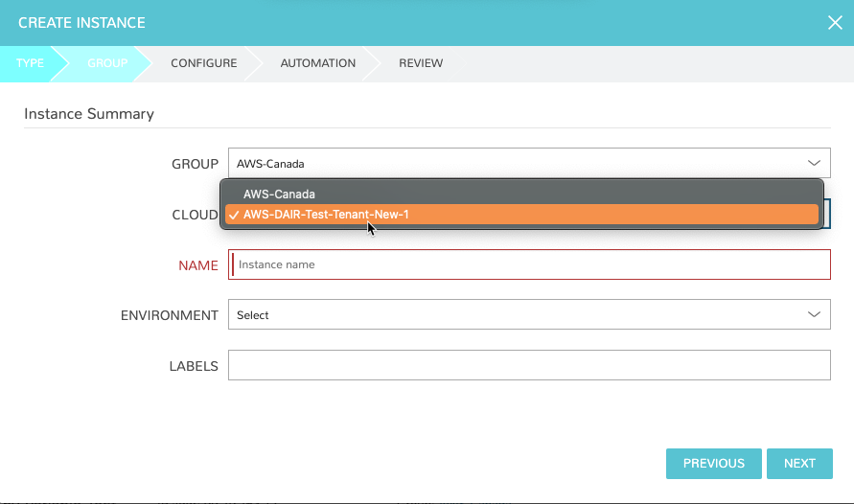Image resolution: width=854 pixels, height=504 pixels.
Task: Click the LABELS field label
Action: (x=194, y=366)
